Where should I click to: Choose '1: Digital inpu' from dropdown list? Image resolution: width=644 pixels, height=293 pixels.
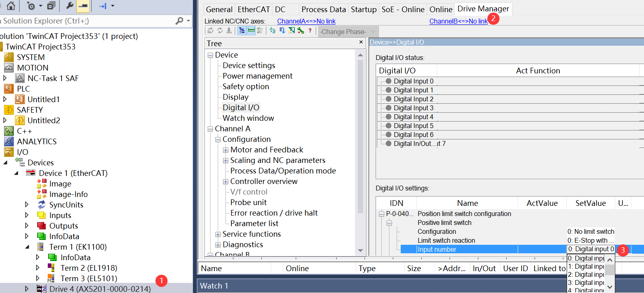586,266
